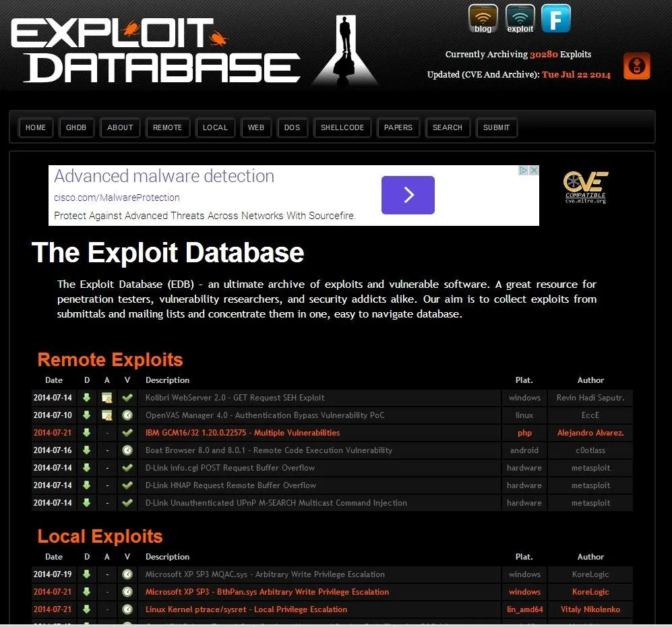Image resolution: width=672 pixels, height=627 pixels.
Task: Select the DOS menu item
Action: [x=293, y=127]
